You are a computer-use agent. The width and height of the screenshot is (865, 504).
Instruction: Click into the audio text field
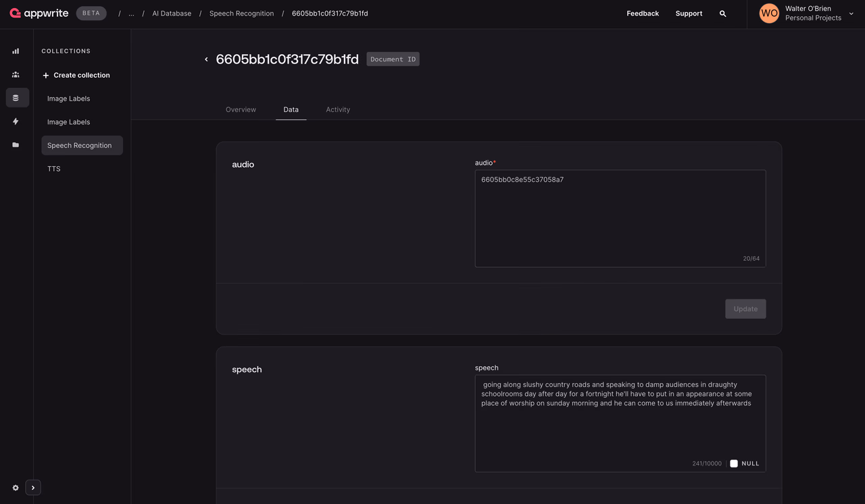click(x=620, y=218)
